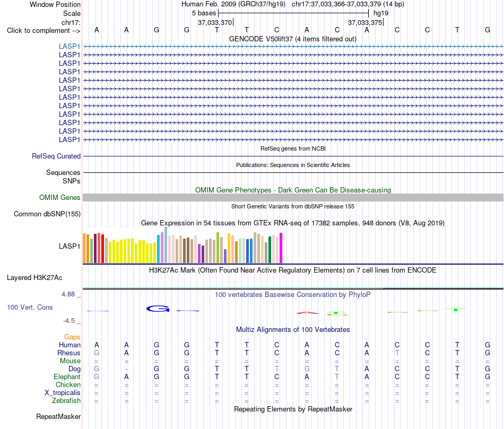Open 'Publications: Sequences in Scientific Articles' title
Viewport: 504px width, 429px height.
click(293, 165)
